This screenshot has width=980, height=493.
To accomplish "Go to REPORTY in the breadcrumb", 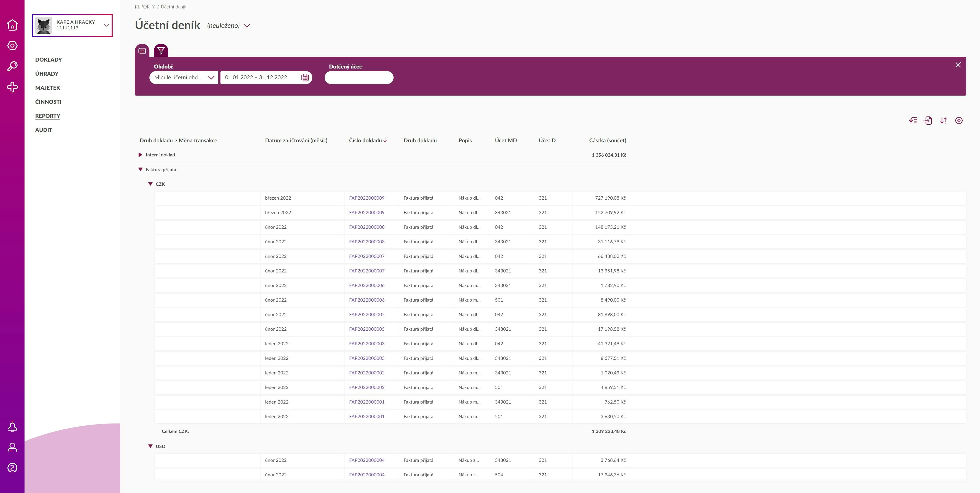I will coord(145,7).
